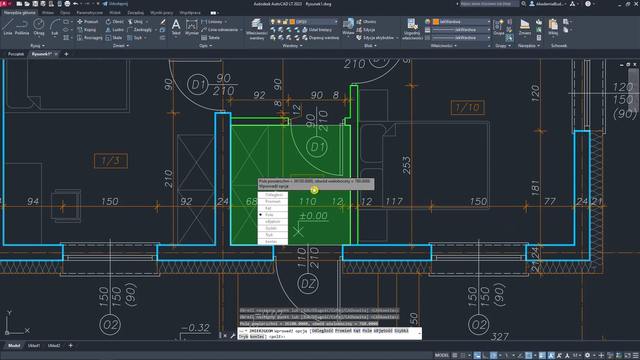Screen dimensions: 640x360
Task: Click the Wklej (paste) icon
Action: point(553,27)
